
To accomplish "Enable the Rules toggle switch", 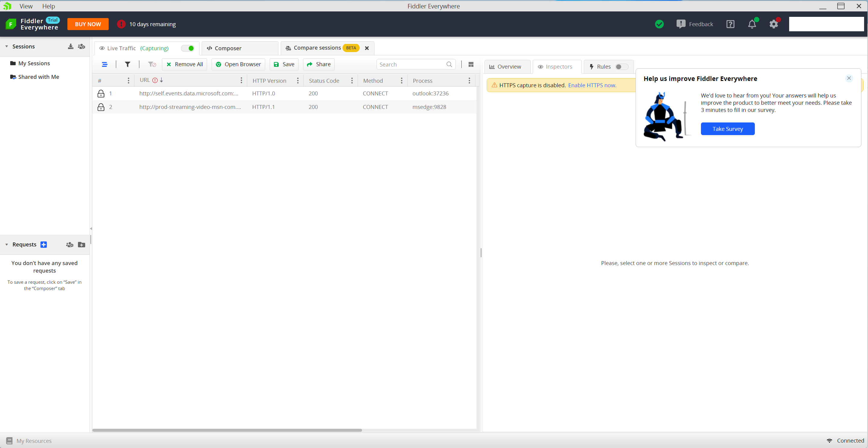I will (x=621, y=67).
